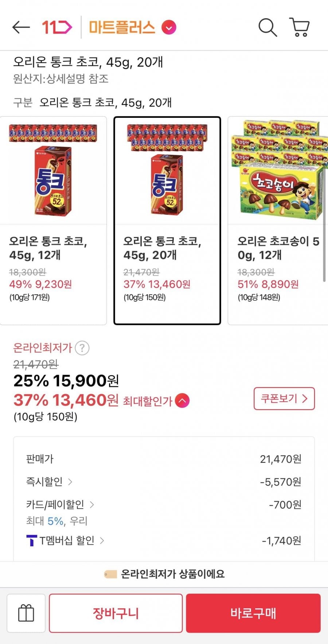Collapse the 최대할인가 red chevron toggle

coord(182,401)
